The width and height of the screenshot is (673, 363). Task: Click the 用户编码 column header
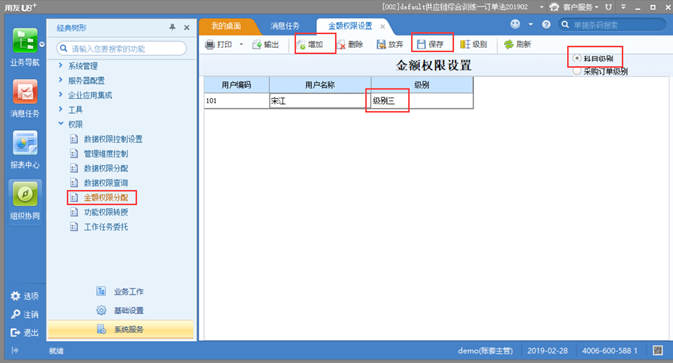[x=236, y=85]
